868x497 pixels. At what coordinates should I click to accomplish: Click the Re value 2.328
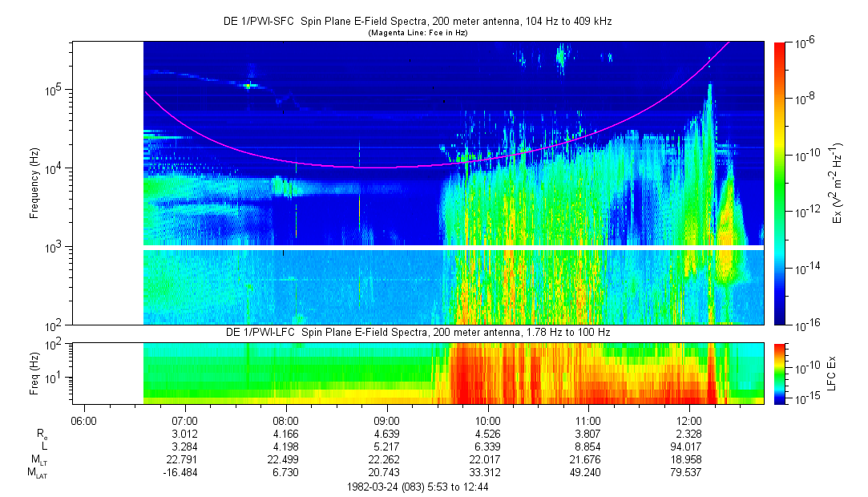[x=688, y=434]
